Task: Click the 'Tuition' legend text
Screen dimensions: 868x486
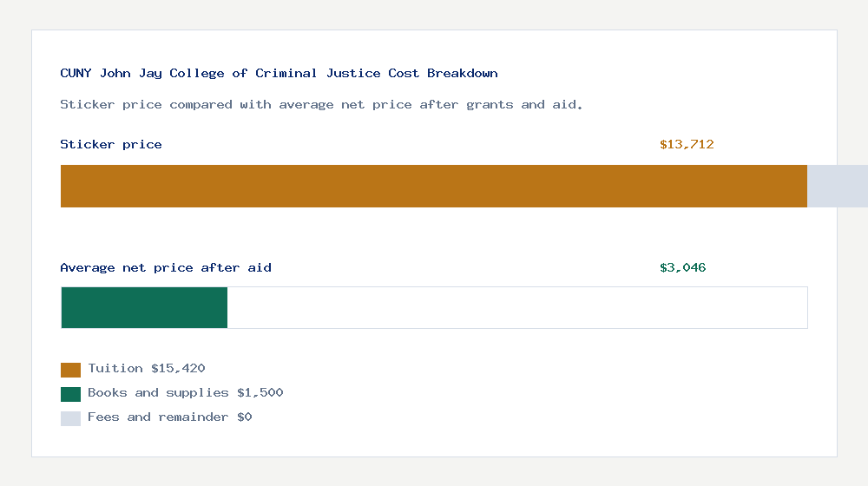Action: 115,369
